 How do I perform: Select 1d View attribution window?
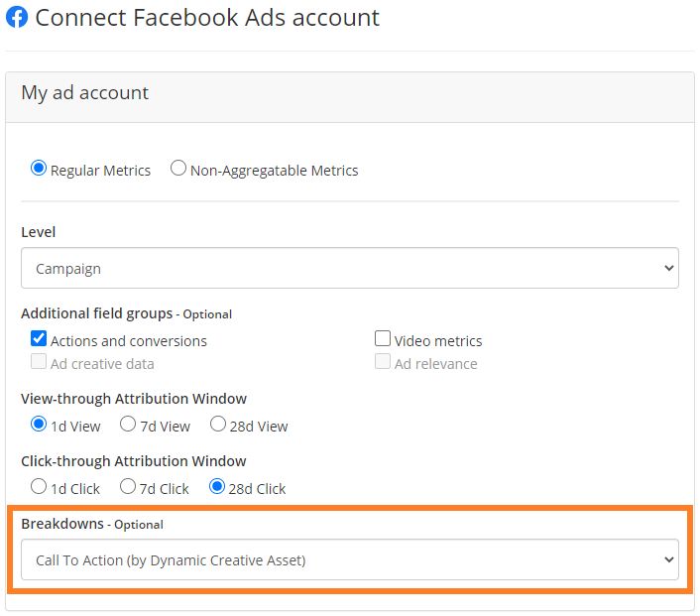pyautogui.click(x=39, y=424)
